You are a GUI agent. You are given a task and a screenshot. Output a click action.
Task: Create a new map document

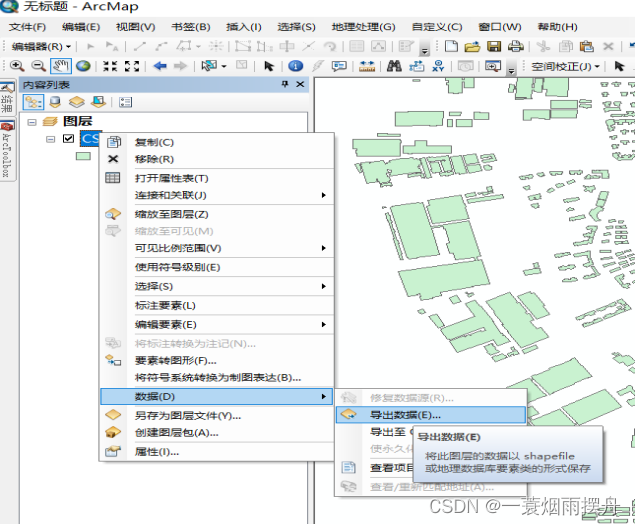(x=451, y=46)
